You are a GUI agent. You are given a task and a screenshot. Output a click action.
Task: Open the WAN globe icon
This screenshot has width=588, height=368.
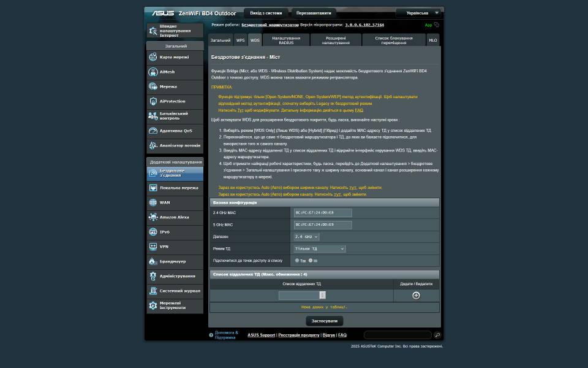point(153,202)
